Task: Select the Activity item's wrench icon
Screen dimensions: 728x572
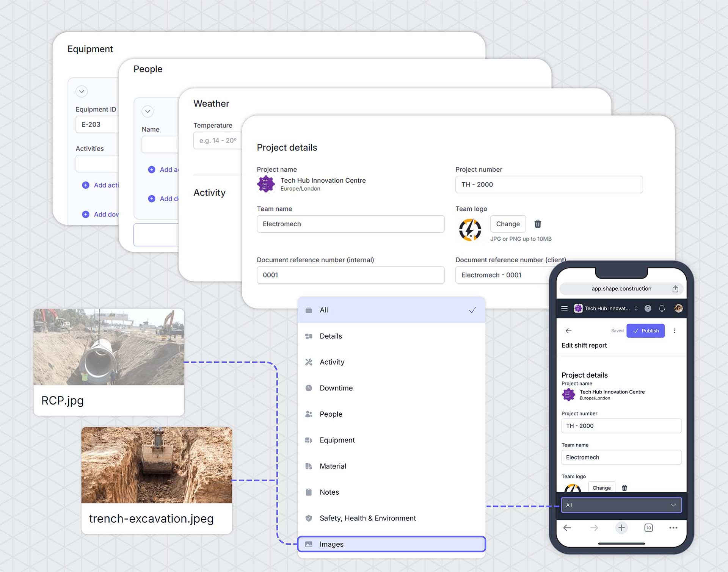Action: (x=309, y=362)
